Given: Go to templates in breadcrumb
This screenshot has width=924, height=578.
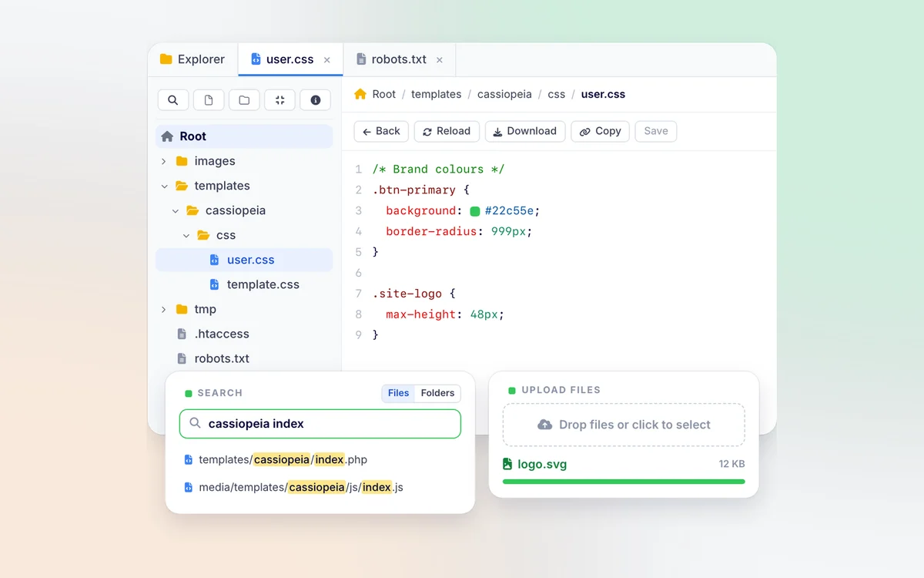Looking at the screenshot, I should 437,94.
